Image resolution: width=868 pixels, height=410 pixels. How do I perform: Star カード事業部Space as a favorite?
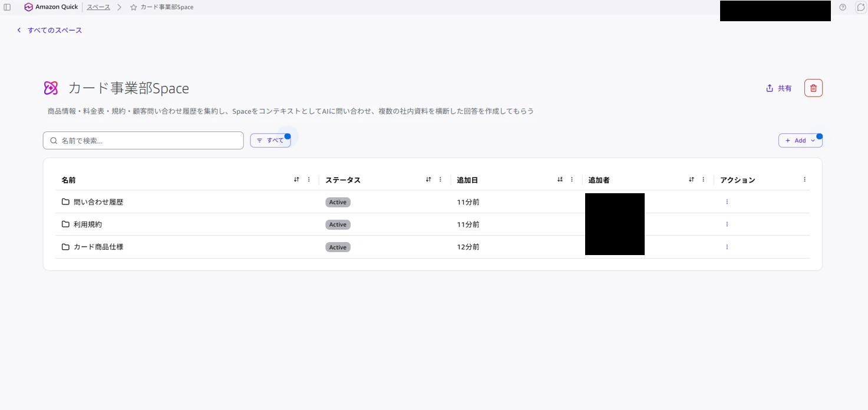pos(134,8)
